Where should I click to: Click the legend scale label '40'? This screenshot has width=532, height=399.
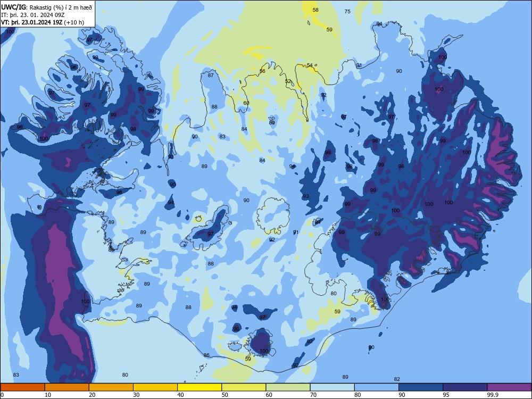(x=180, y=395)
